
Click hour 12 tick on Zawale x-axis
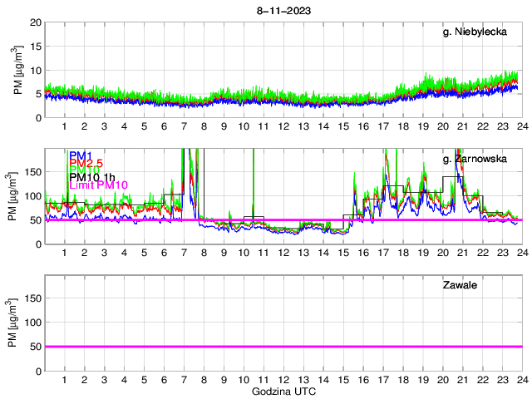coord(283,379)
